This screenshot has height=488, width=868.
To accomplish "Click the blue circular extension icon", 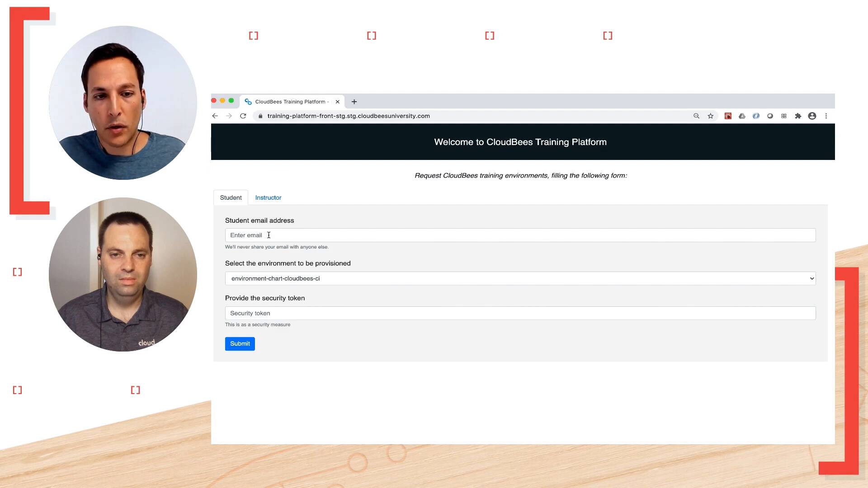I will coord(756,116).
